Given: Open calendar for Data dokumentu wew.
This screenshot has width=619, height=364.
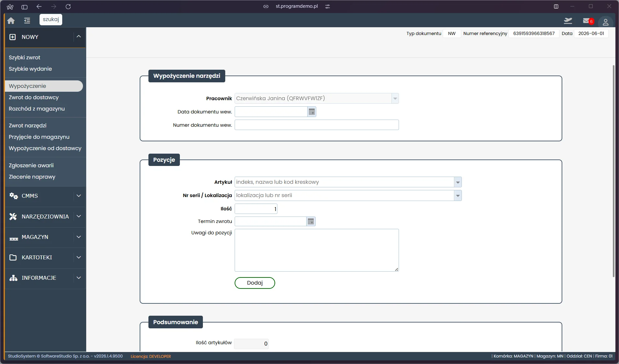Looking at the screenshot, I should [312, 112].
